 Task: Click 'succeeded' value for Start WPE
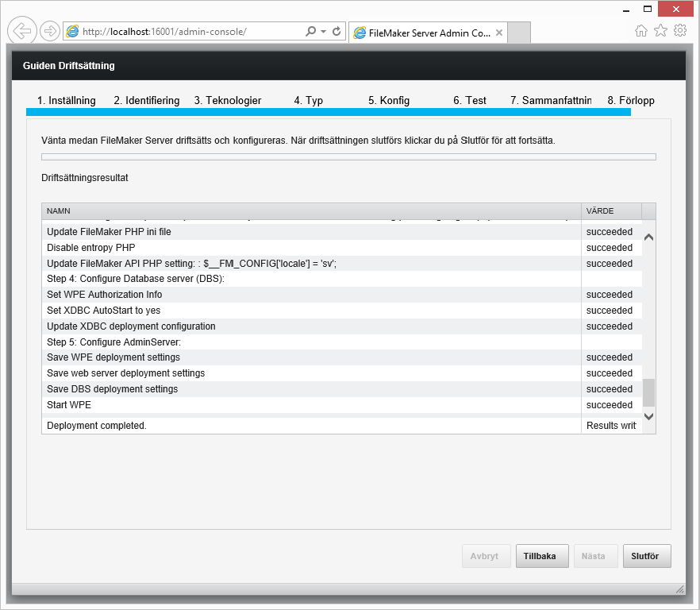(610, 405)
